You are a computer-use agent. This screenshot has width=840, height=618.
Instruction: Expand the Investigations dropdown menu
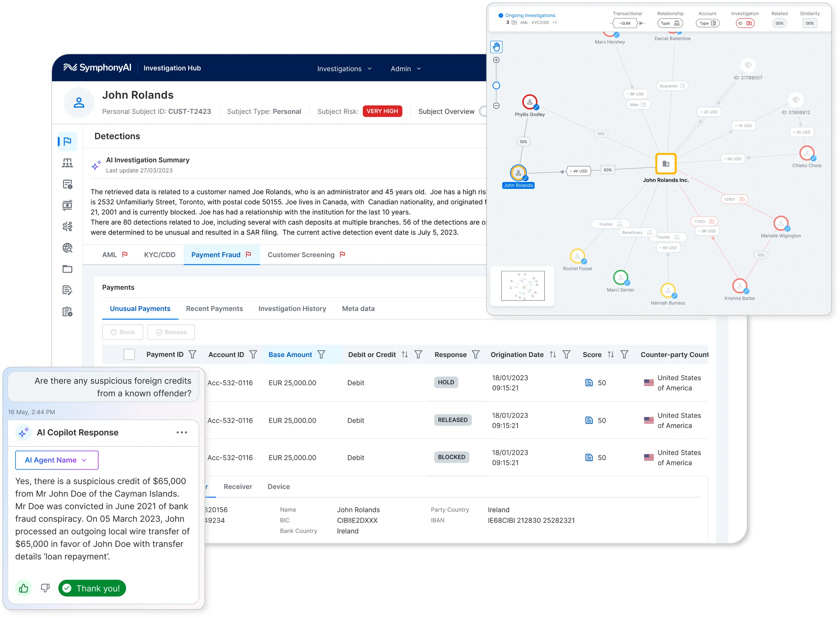coord(344,68)
